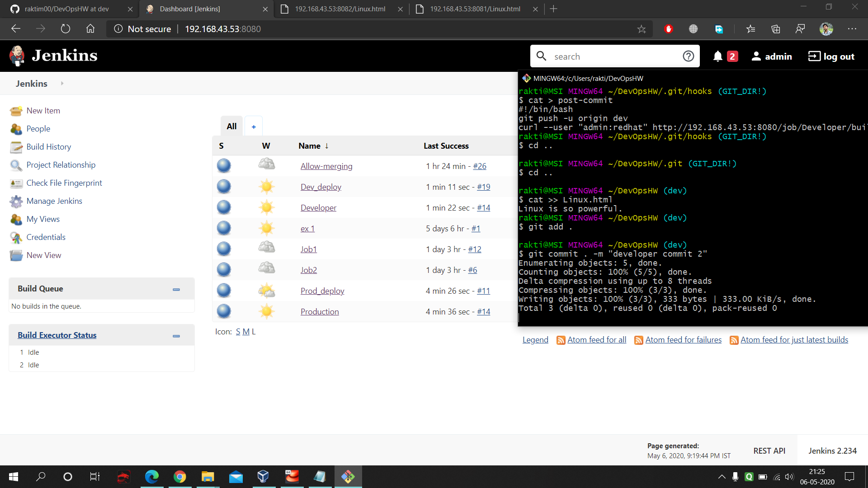
Task: Select small icon size S
Action: tap(238, 332)
